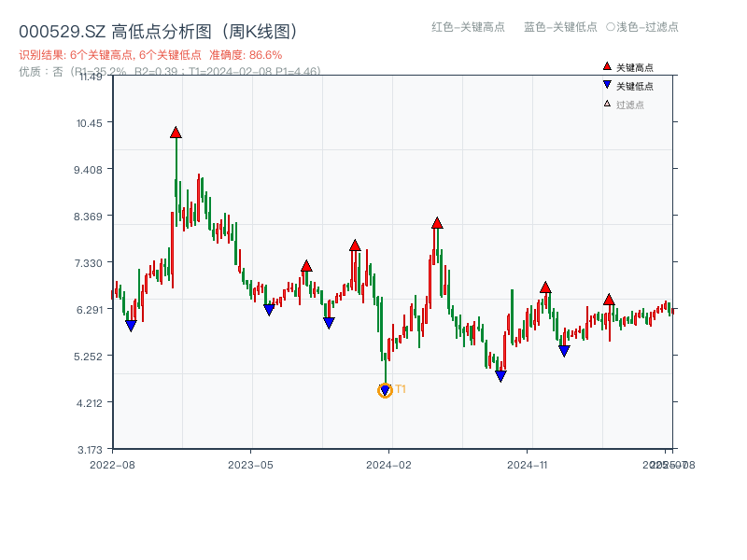Click the hollow triangle icon in the 过滤点 legend
Image resolution: width=747 pixels, height=560 pixels.
pos(607,104)
